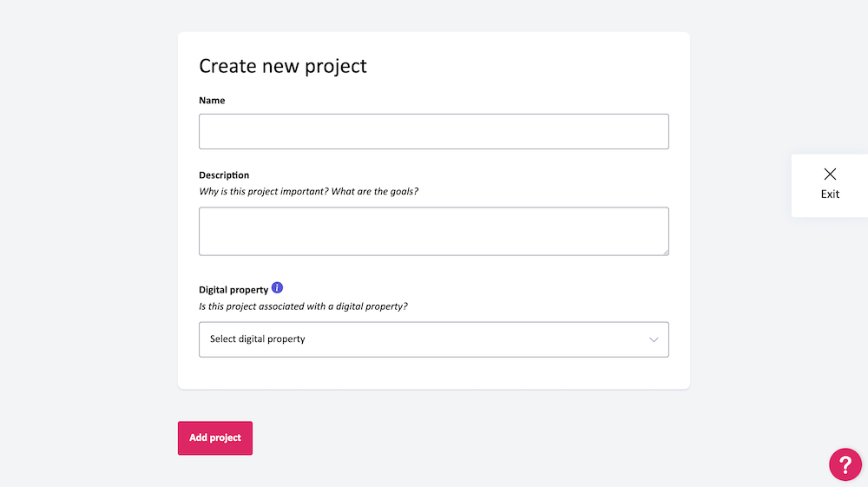
Task: Click the Name field label
Action: (212, 100)
